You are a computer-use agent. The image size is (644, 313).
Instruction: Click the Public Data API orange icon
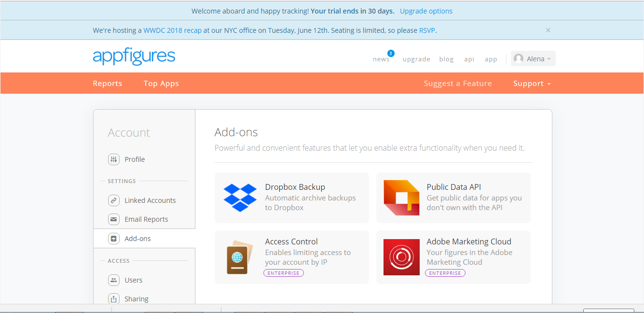401,198
